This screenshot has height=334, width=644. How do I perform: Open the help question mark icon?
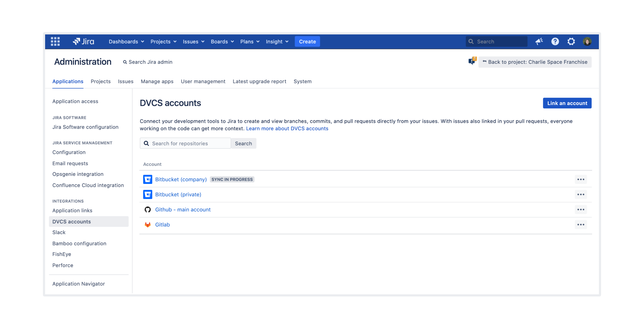(x=555, y=42)
